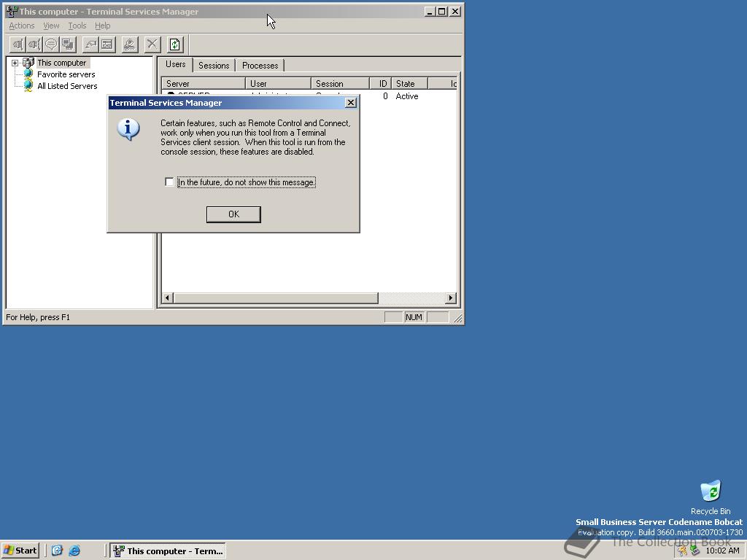The height and width of the screenshot is (560, 747).
Task: Open the Actions menu
Action: click(22, 26)
